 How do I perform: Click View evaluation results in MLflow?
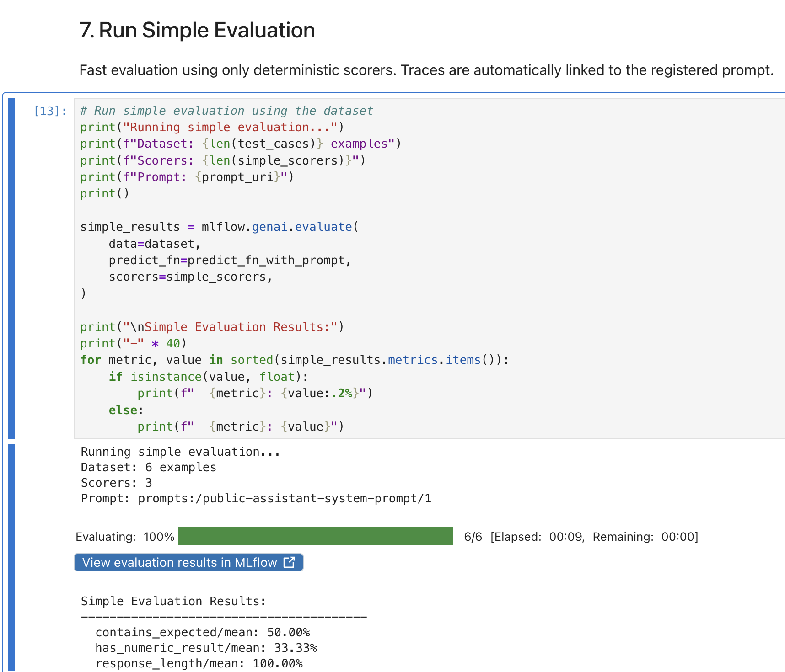180,562
